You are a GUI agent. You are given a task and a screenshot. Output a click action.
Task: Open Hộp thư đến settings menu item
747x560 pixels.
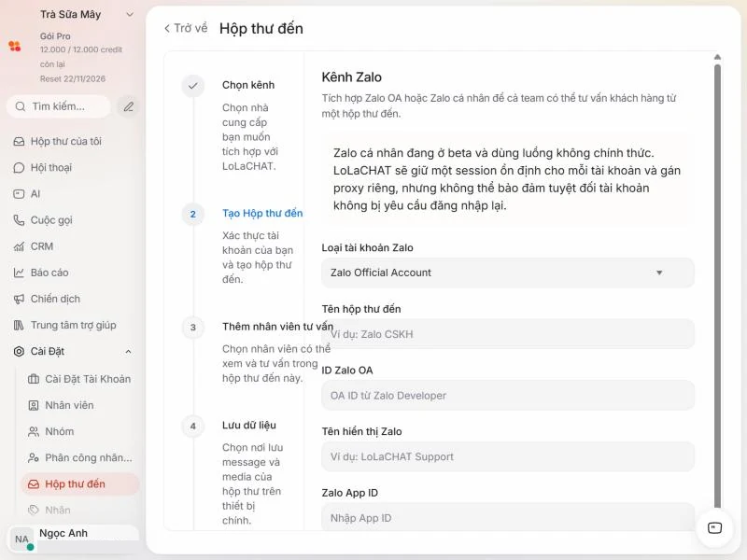[x=80, y=484]
